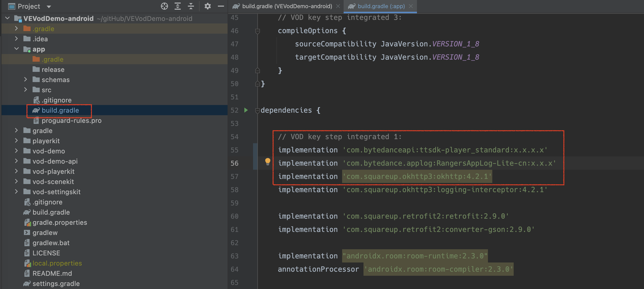Expand the vod-playerkit folder

[x=17, y=171]
